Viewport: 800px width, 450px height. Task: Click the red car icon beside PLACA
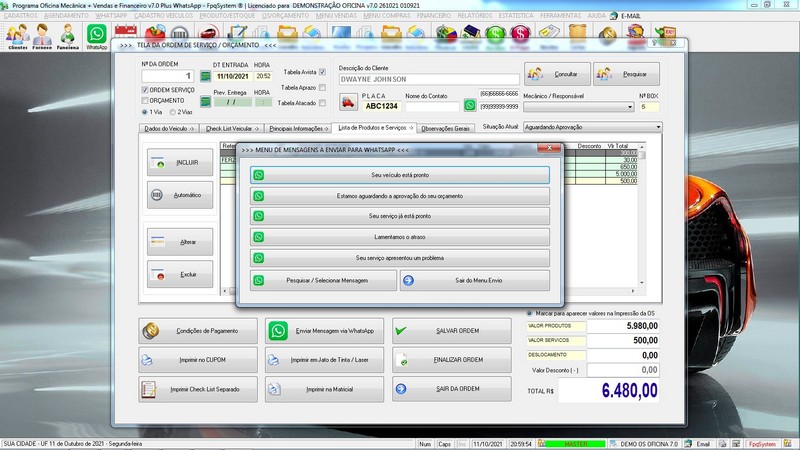(348, 102)
